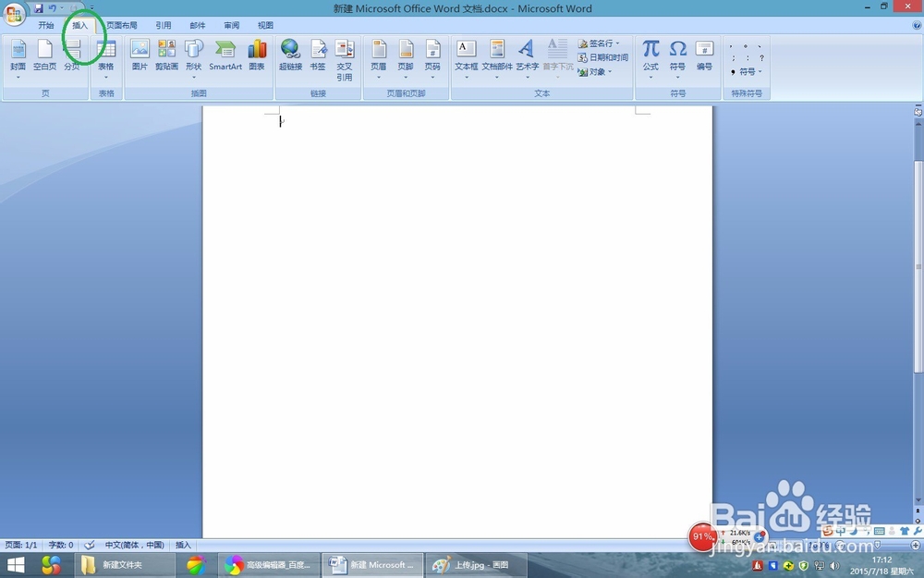Insert a SmartArt graphic

pyautogui.click(x=225, y=55)
